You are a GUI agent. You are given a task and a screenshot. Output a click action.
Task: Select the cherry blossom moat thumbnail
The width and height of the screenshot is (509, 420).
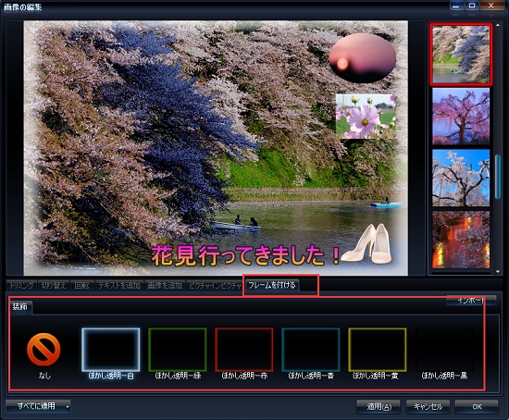(461, 55)
